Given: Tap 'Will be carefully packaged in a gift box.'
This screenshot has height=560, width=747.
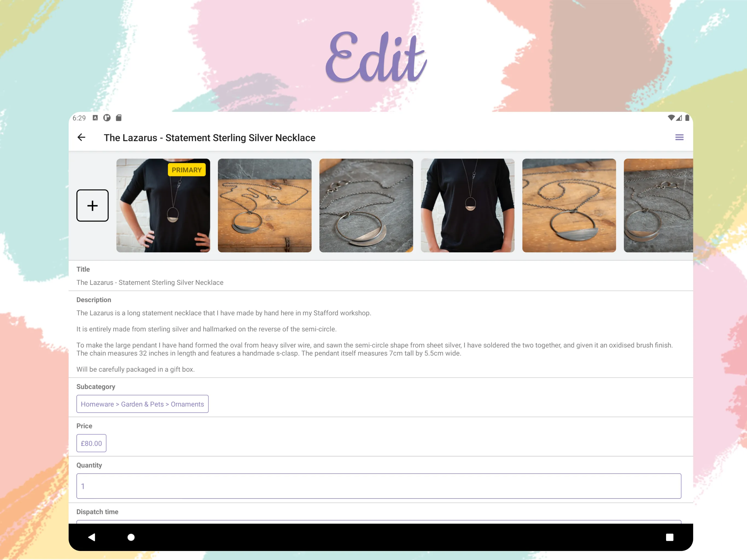Looking at the screenshot, I should click(135, 369).
